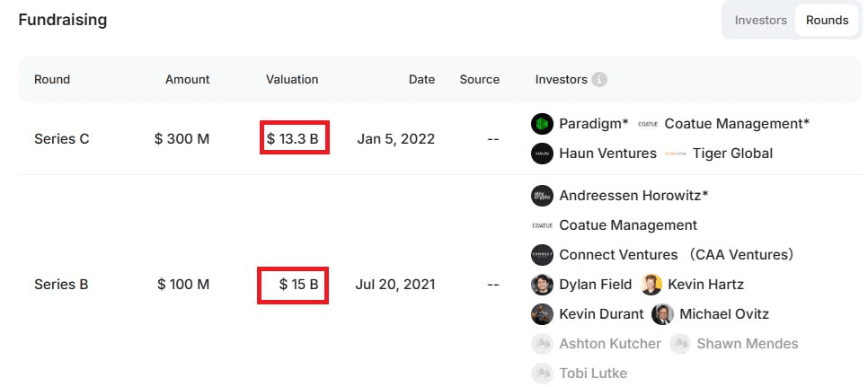
Task: Click the Series C $13.3 B valuation
Action: coord(293,139)
